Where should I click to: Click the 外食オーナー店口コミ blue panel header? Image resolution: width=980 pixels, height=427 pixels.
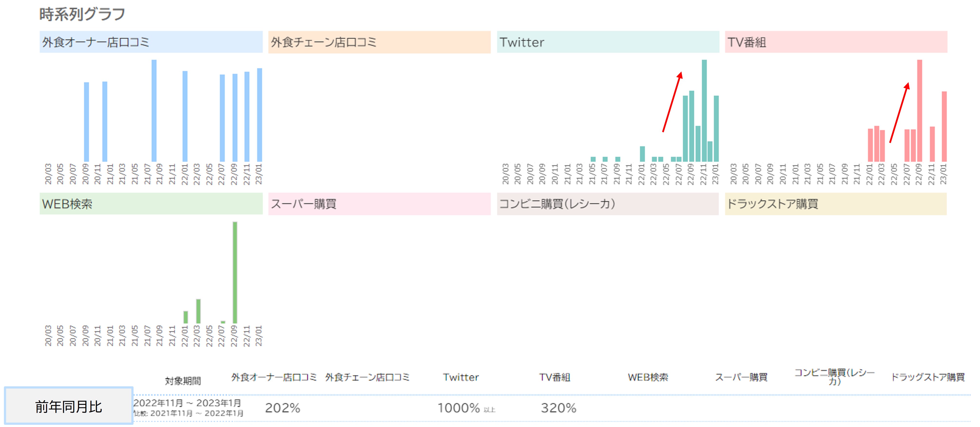[x=151, y=42]
